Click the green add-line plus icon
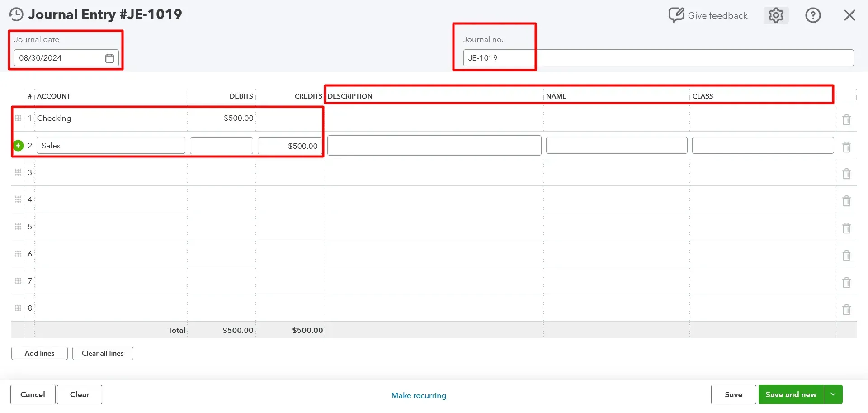868x413 pixels. tap(18, 146)
